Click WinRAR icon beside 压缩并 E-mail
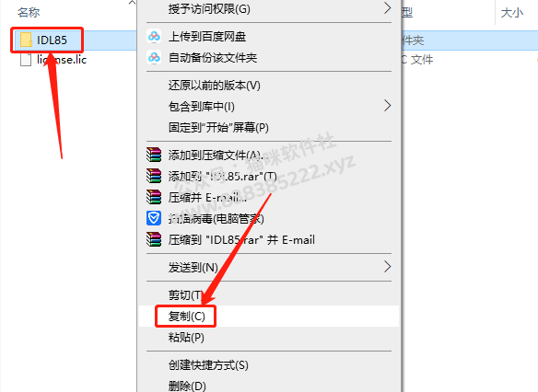 tap(154, 197)
